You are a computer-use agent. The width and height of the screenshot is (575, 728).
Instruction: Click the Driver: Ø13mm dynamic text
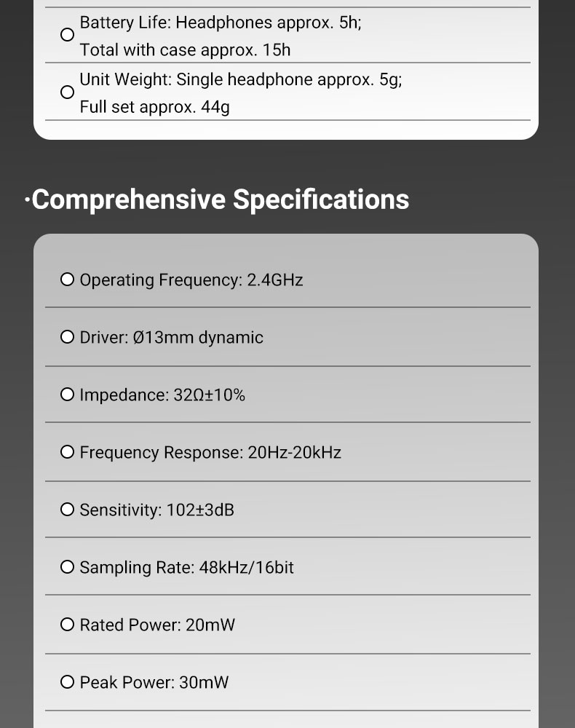coord(171,338)
